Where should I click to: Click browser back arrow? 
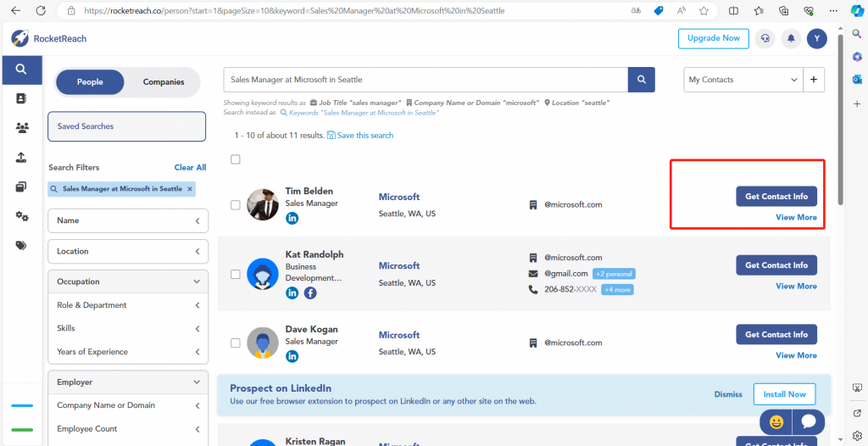[x=16, y=10]
